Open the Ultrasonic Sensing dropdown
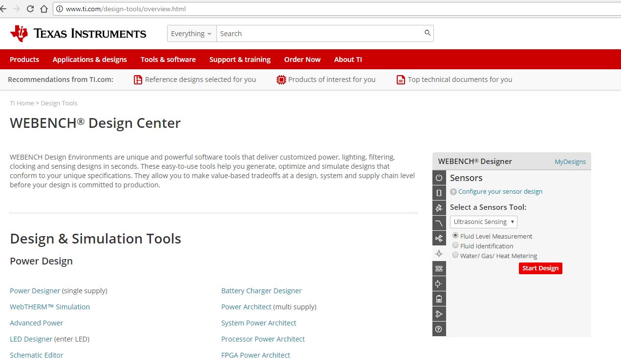This screenshot has height=364, width=621. coord(483,222)
